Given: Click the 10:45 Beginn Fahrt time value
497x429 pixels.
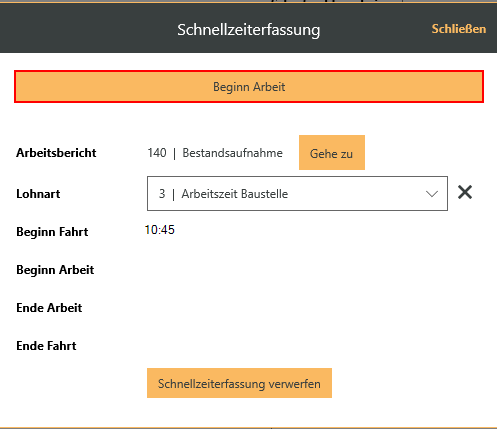Looking at the screenshot, I should [x=160, y=230].
